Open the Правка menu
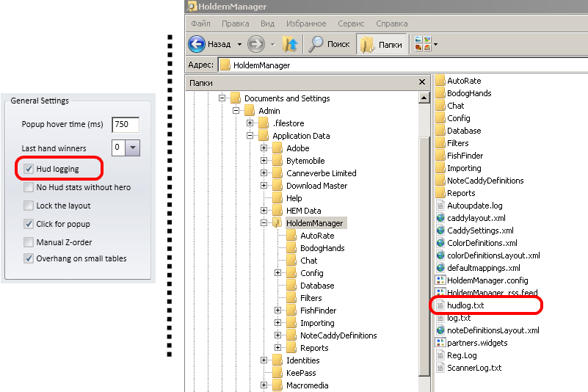The width and height of the screenshot is (588, 392). tap(236, 23)
